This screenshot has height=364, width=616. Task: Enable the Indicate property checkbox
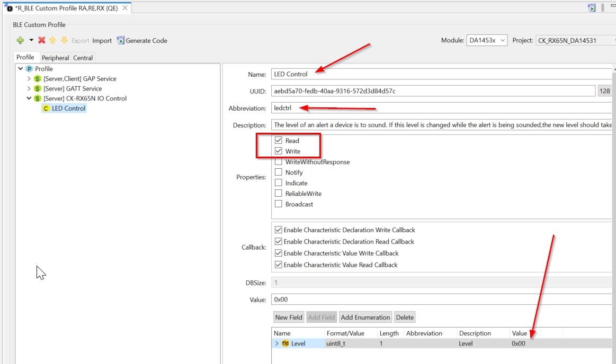pyautogui.click(x=279, y=183)
